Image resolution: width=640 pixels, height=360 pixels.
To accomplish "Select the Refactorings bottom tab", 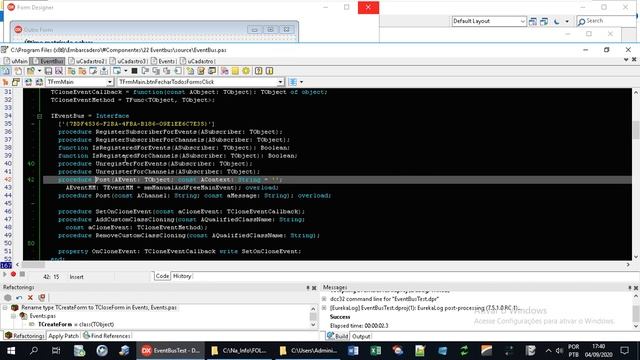I will pyautogui.click(x=24, y=336).
